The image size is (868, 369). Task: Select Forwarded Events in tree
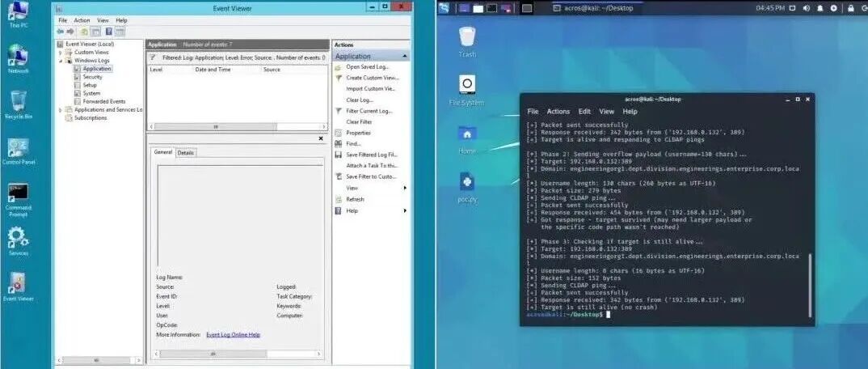(x=103, y=101)
